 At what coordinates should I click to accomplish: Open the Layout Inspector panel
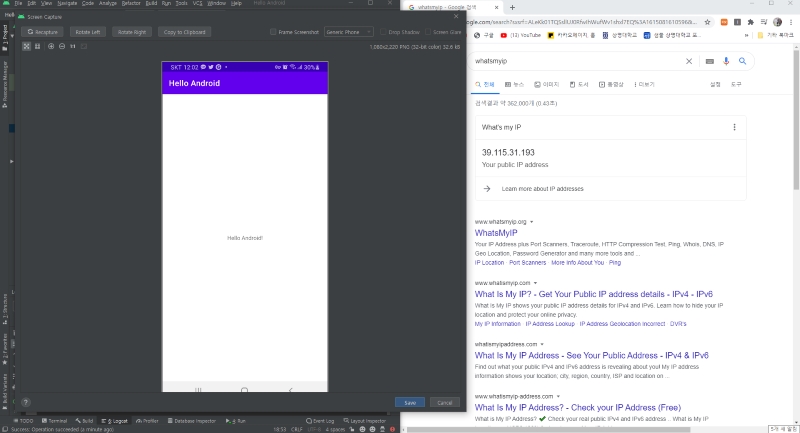[x=365, y=421]
